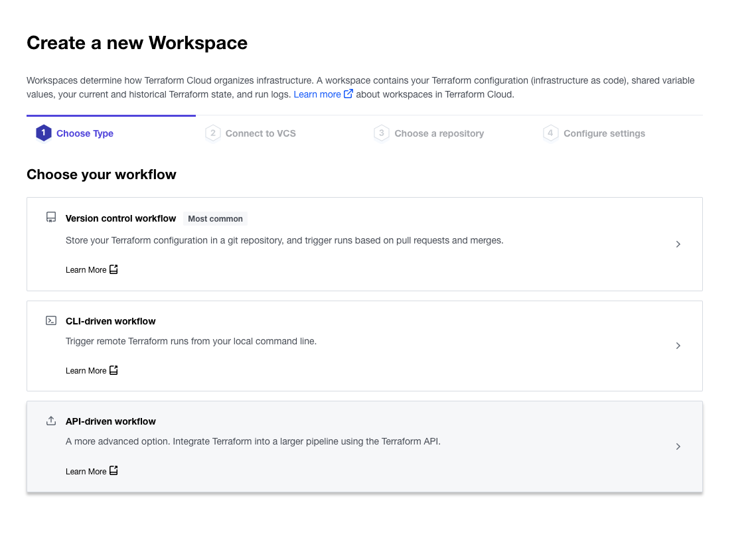Jump to the Configure settings step

pyautogui.click(x=604, y=133)
